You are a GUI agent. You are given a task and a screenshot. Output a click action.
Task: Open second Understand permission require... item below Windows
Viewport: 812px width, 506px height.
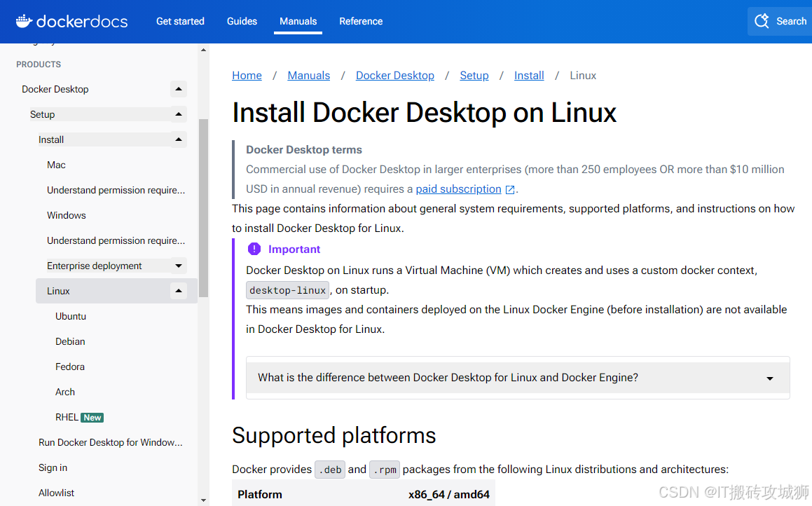116,241
